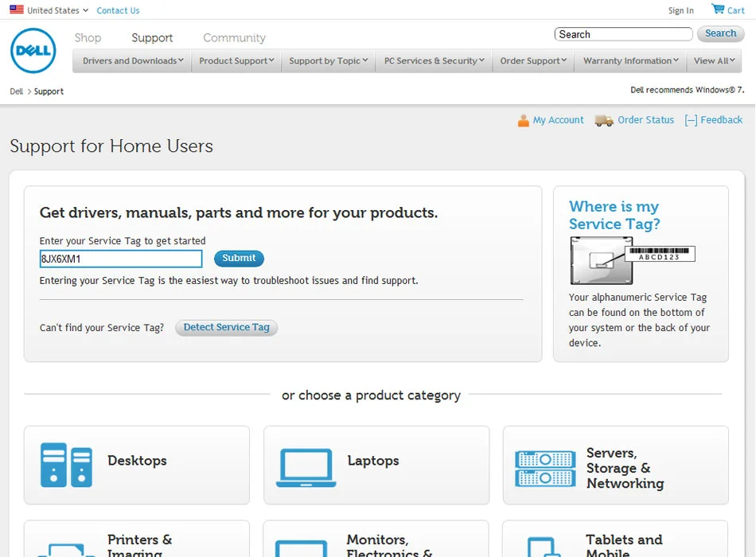
Task: Switch to the Support tab
Action: [152, 37]
